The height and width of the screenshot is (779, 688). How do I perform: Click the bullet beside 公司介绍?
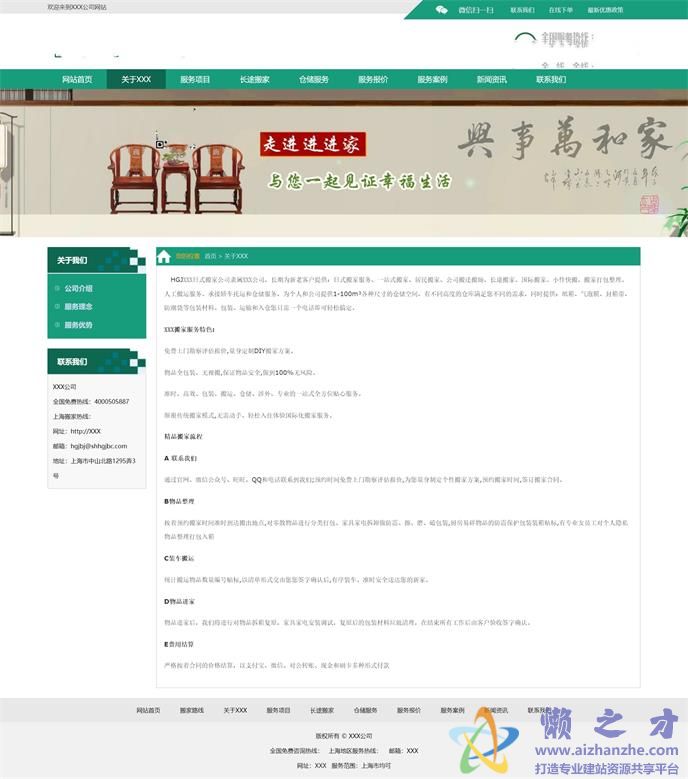pyautogui.click(x=56, y=288)
